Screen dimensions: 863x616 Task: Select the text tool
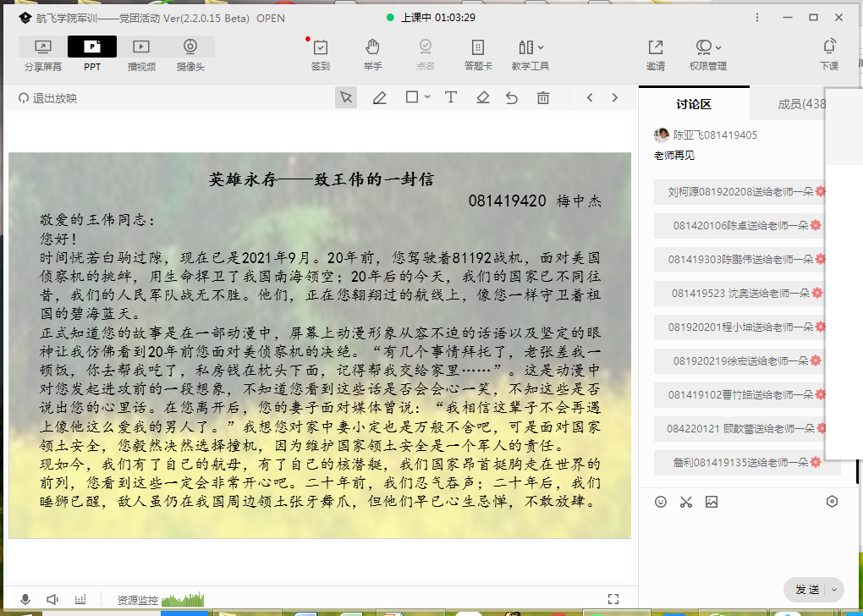451,98
